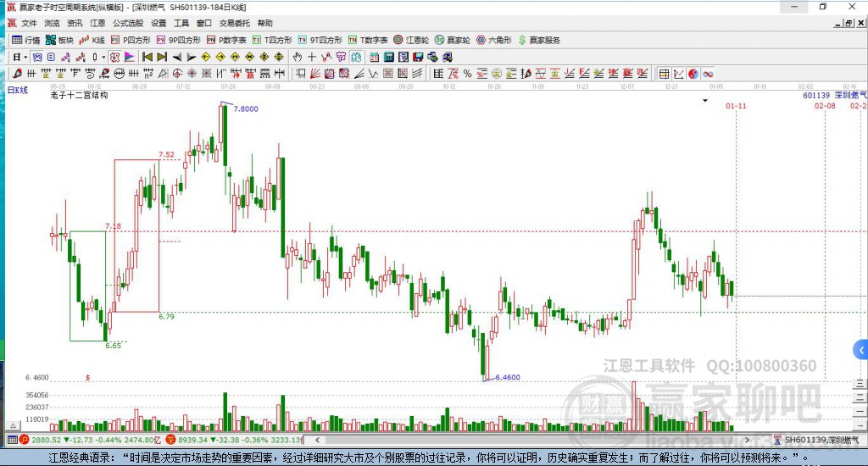
Task: Click the small chart dropdown triangle at top
Action: tap(705, 101)
